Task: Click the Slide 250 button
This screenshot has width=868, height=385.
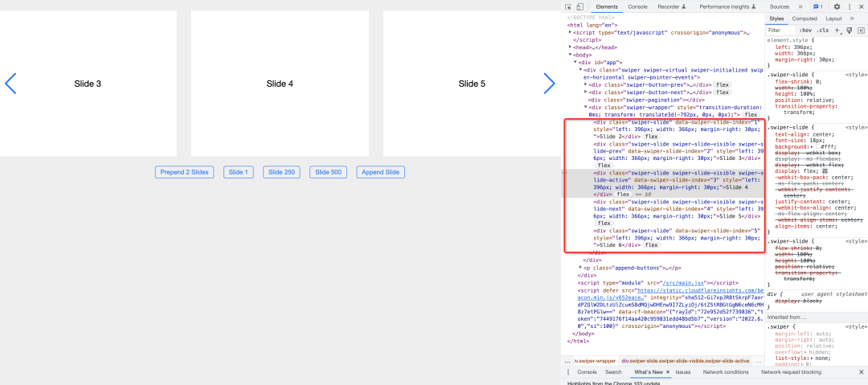Action: (x=281, y=172)
